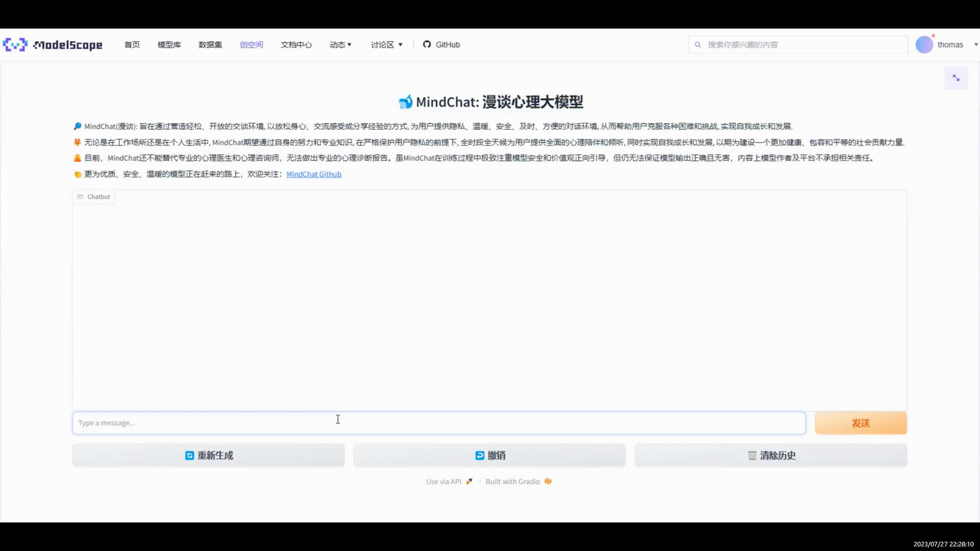Go to the 首页 nav item
The height and width of the screenshot is (551, 980).
click(x=132, y=44)
